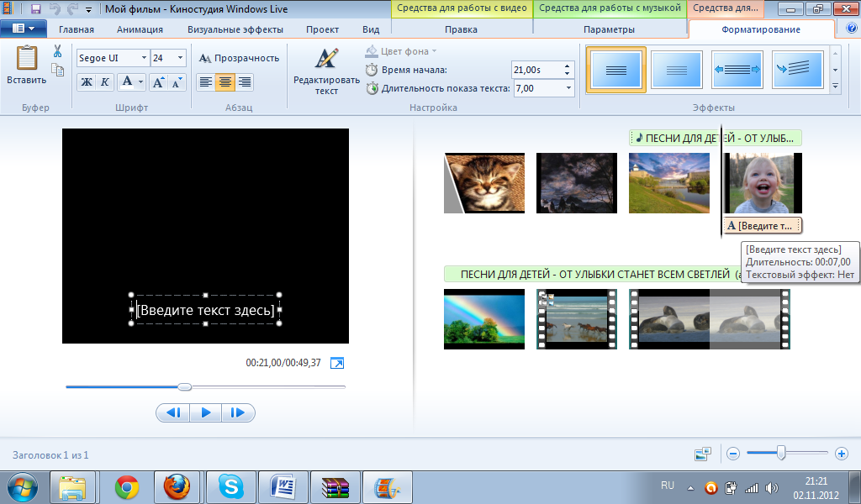861x504 pixels.
Task: Open the Проект tab
Action: (x=322, y=29)
